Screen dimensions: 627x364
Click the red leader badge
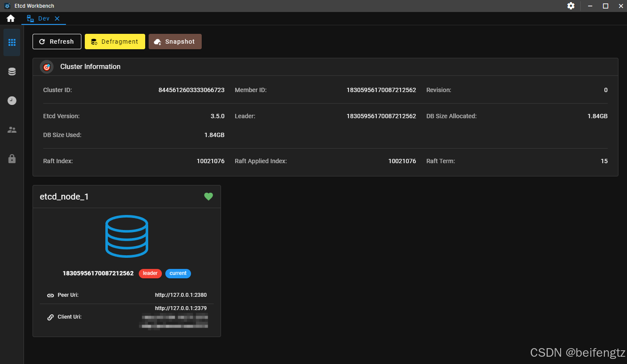(x=150, y=273)
